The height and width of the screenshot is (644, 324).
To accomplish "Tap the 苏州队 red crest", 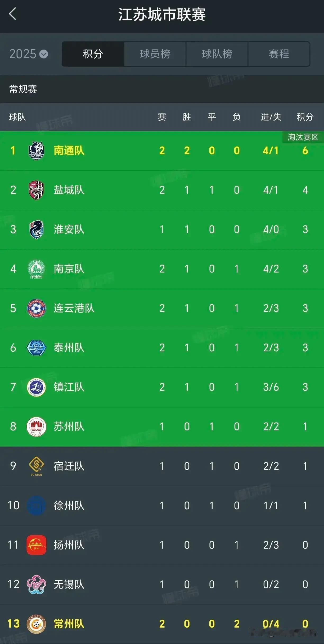I will click(x=36, y=427).
